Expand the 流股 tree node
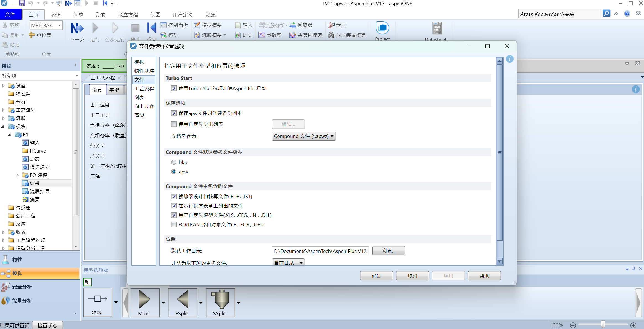This screenshot has width=644, height=329. (3, 118)
